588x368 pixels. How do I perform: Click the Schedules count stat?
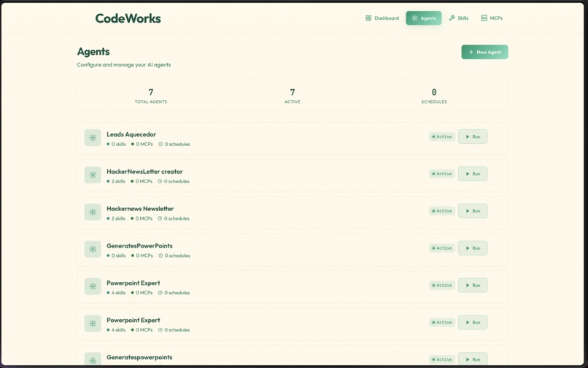434,96
